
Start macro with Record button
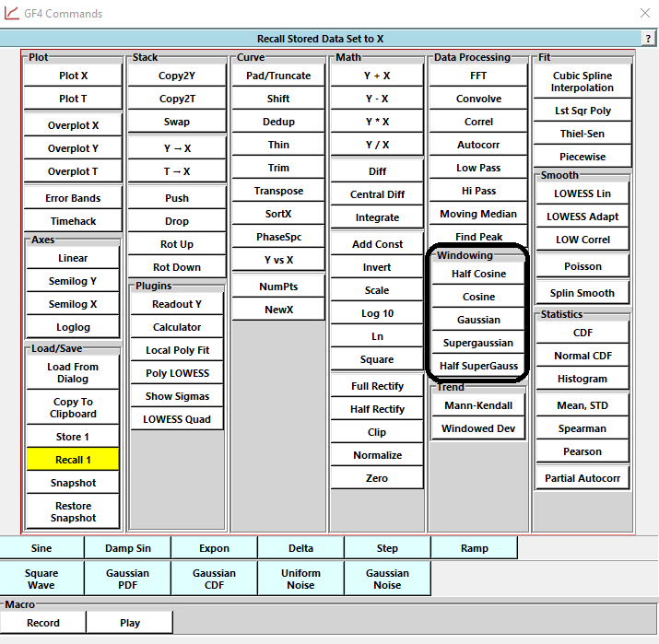point(43,623)
